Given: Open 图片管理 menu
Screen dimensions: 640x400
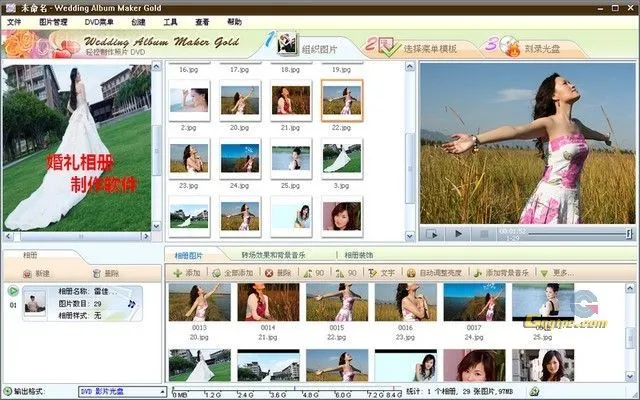Looking at the screenshot, I should click(x=53, y=22).
